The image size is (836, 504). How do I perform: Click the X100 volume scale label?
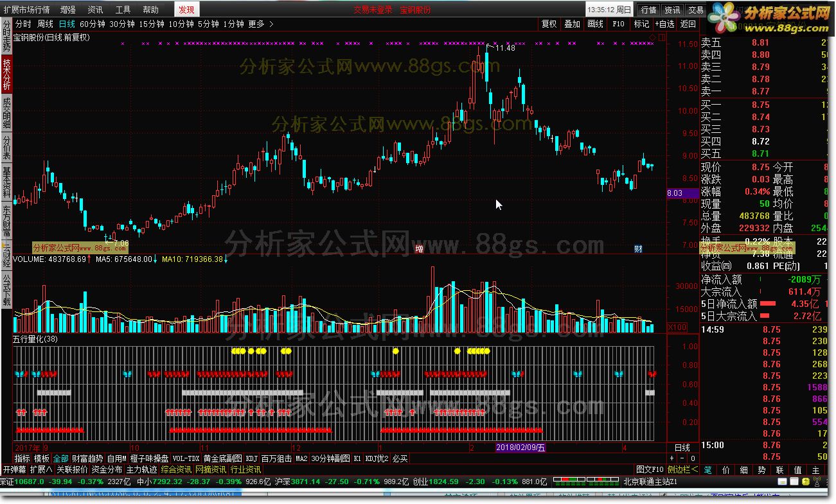(678, 327)
